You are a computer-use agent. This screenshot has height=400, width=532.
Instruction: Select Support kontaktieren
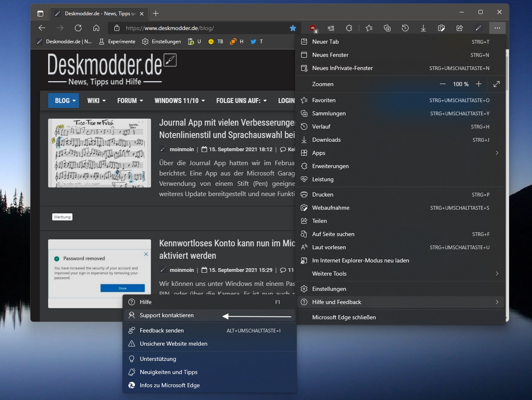pyautogui.click(x=209, y=315)
